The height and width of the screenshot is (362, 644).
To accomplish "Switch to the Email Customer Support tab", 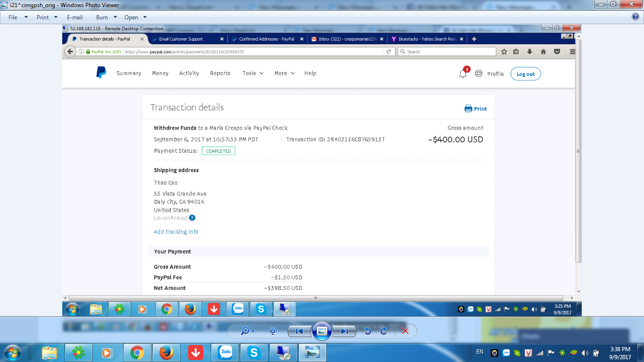I will tap(188, 39).
